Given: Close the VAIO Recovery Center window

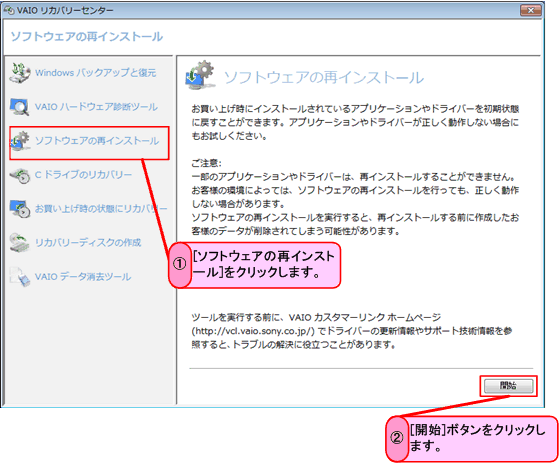Looking at the screenshot, I should pyautogui.click(x=530, y=10).
